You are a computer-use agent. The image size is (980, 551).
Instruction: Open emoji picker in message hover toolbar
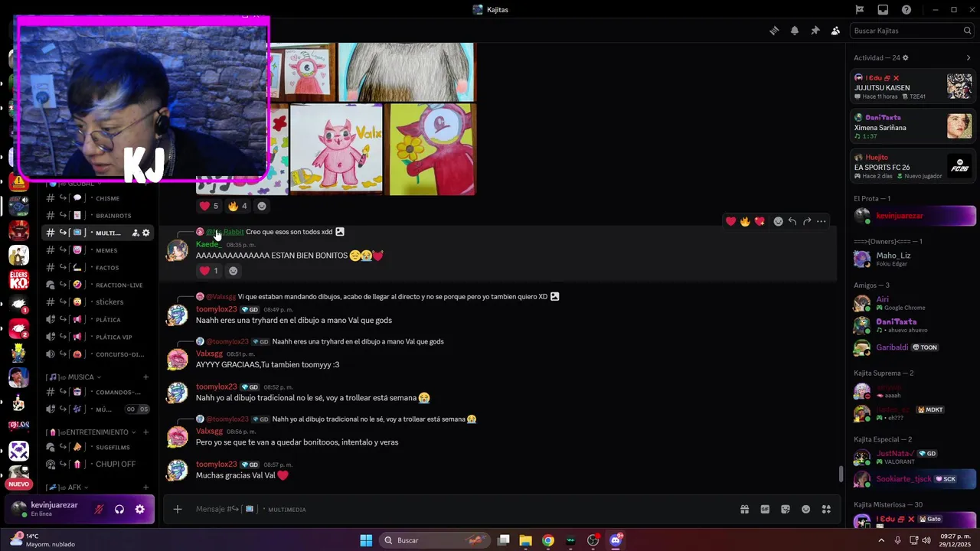[778, 221]
